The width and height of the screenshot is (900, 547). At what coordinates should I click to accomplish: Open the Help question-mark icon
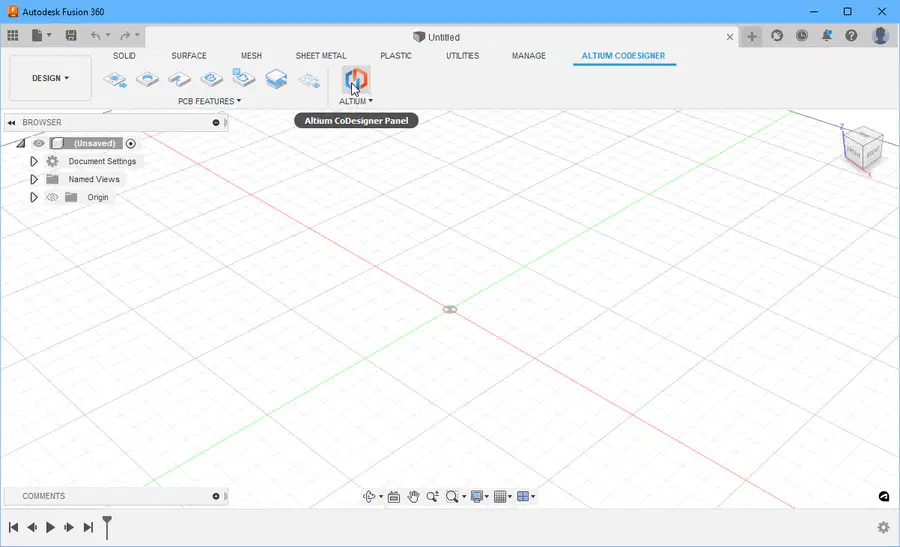click(x=851, y=36)
